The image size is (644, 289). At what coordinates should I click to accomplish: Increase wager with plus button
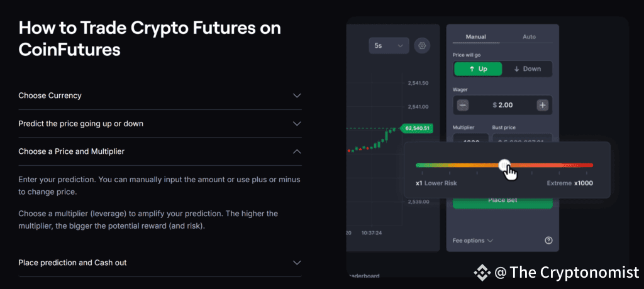click(x=543, y=105)
